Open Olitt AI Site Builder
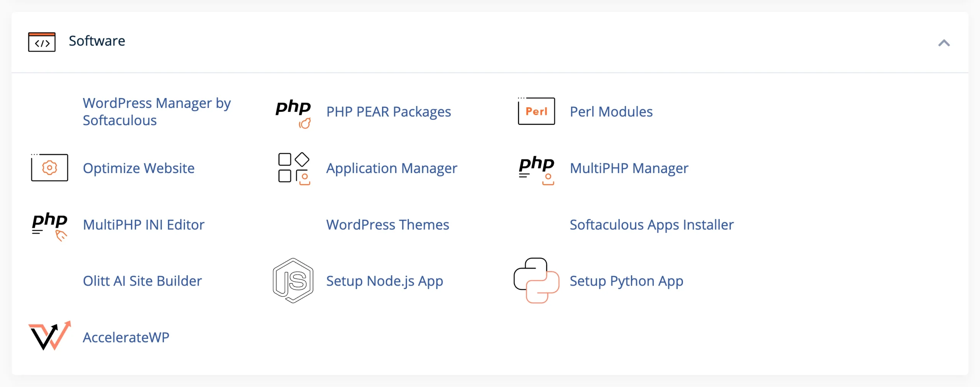The image size is (980, 387). click(142, 281)
